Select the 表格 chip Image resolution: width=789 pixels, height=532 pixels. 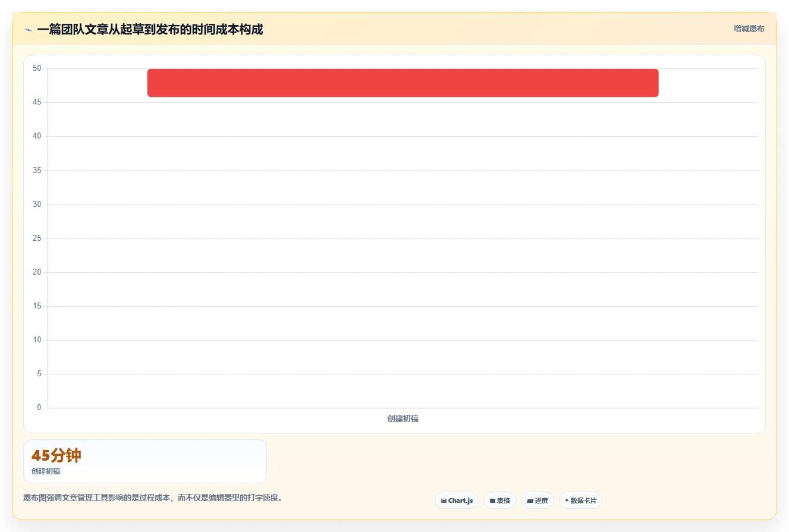(499, 500)
